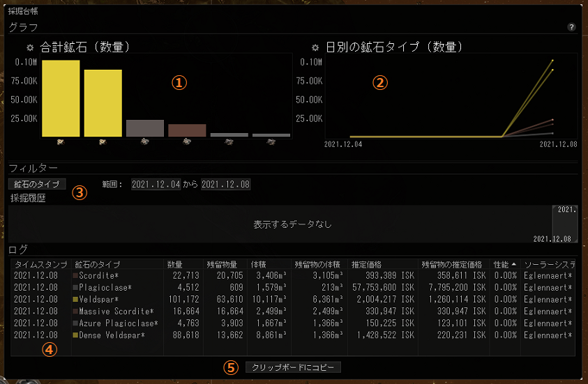Sort by 推定価格 column header
Viewport: 588px width, 384px height.
pyautogui.click(x=382, y=265)
